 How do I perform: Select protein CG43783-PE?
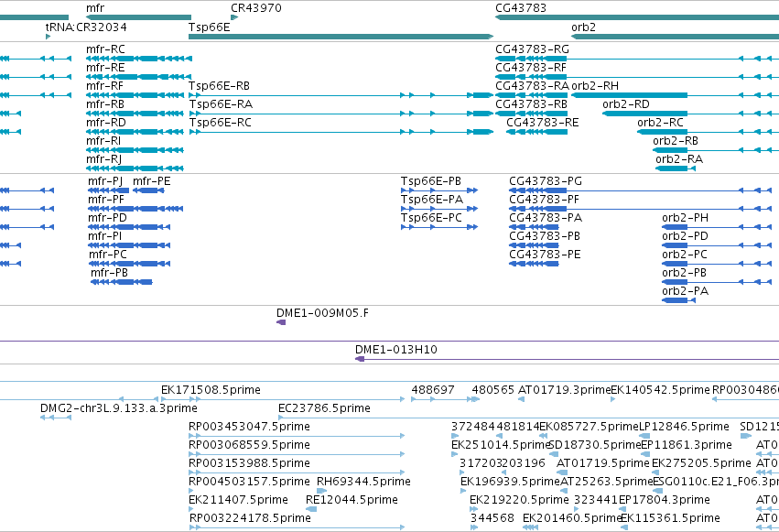click(x=534, y=264)
